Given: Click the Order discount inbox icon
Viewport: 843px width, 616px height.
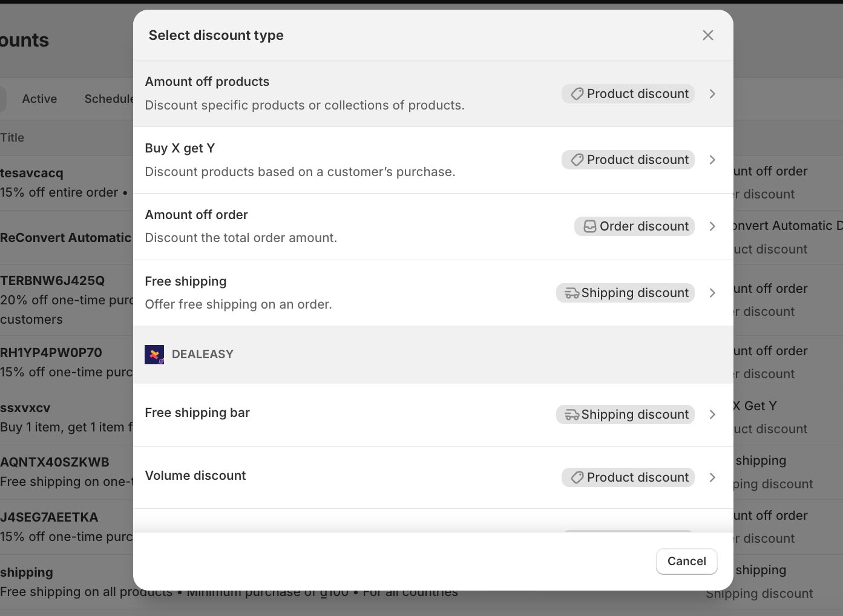Looking at the screenshot, I should tap(589, 226).
